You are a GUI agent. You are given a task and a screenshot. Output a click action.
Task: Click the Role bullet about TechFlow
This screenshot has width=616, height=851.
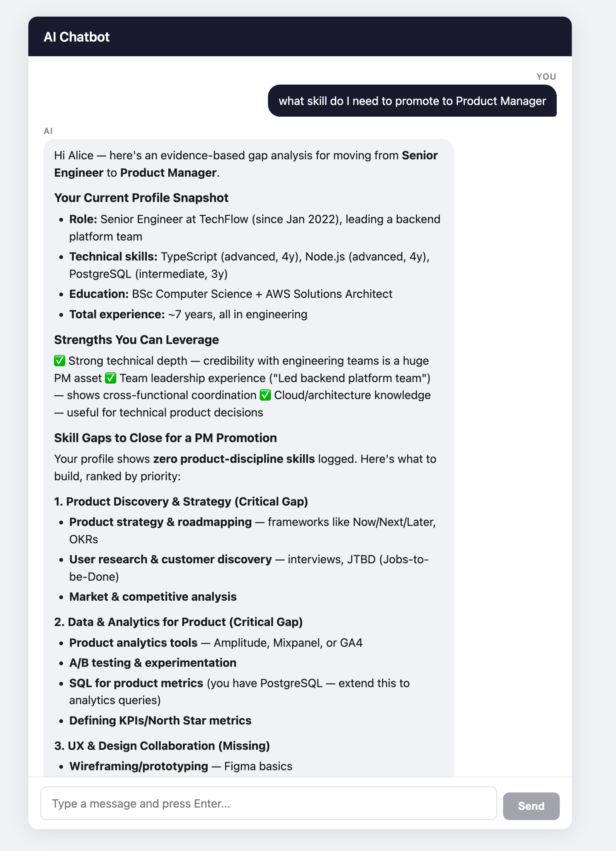(255, 228)
